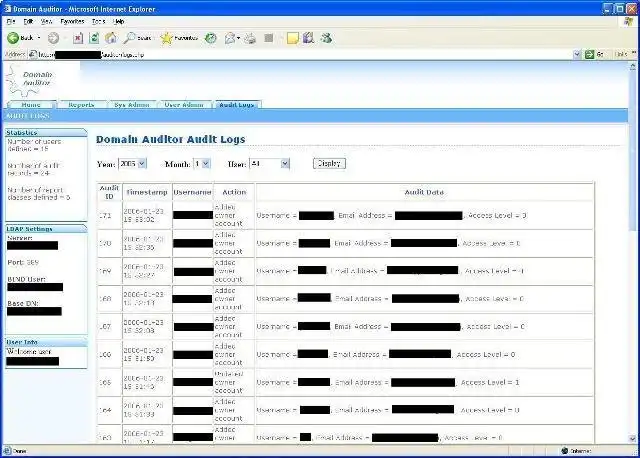Click the Action column header
The height and width of the screenshot is (458, 640).
(x=234, y=192)
